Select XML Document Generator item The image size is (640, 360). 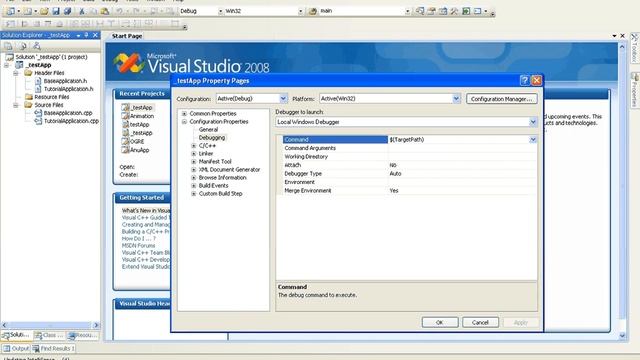tap(229, 169)
